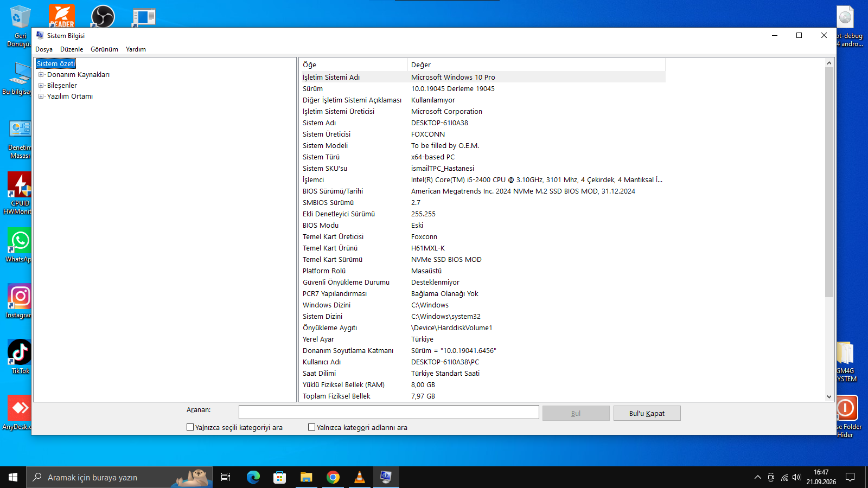Open the Foxit Reader desktop icon
868x488 pixels.
click(x=61, y=16)
